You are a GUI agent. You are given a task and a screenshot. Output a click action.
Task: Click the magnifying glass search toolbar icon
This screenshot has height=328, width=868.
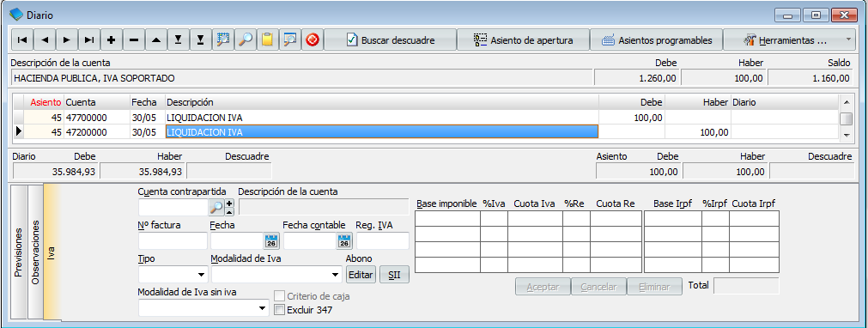(x=246, y=39)
